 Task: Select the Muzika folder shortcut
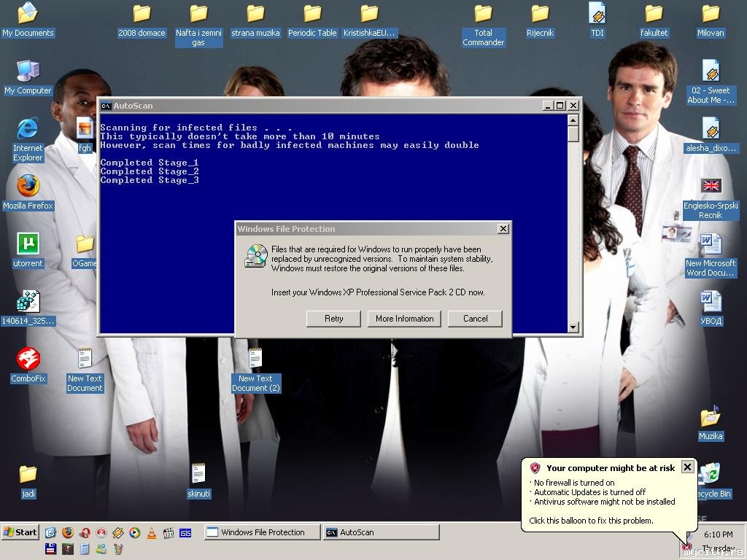click(x=711, y=424)
